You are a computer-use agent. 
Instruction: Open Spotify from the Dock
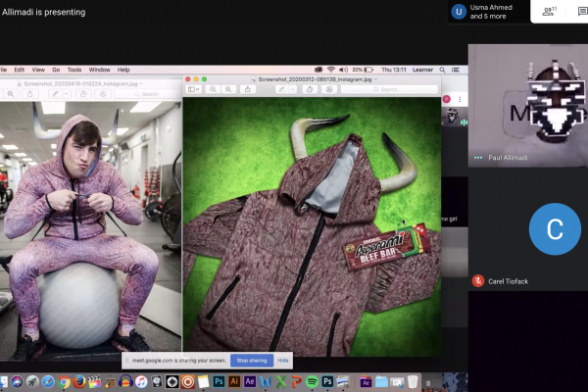[x=312, y=381]
